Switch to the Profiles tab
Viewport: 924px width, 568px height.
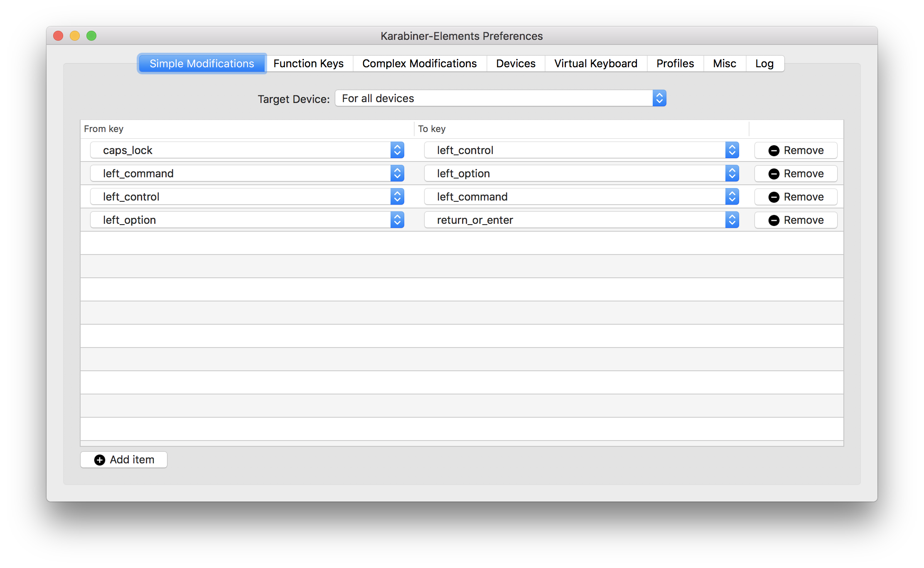pyautogui.click(x=675, y=64)
